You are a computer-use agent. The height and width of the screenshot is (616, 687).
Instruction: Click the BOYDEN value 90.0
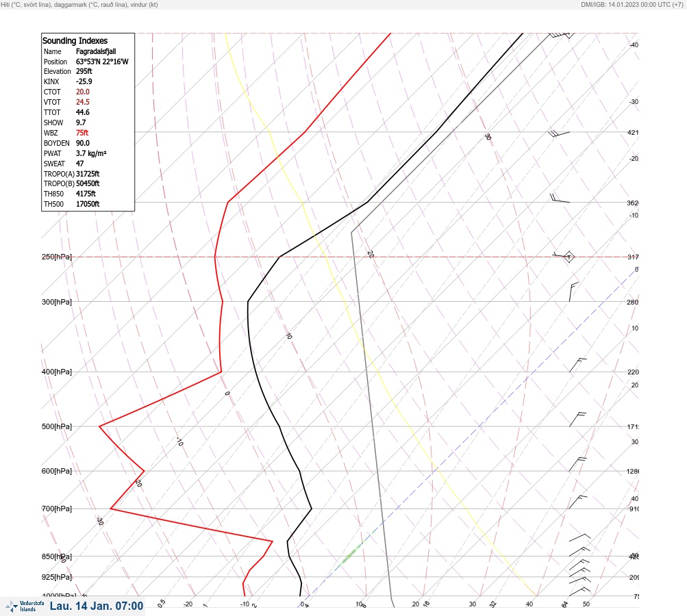[83, 143]
